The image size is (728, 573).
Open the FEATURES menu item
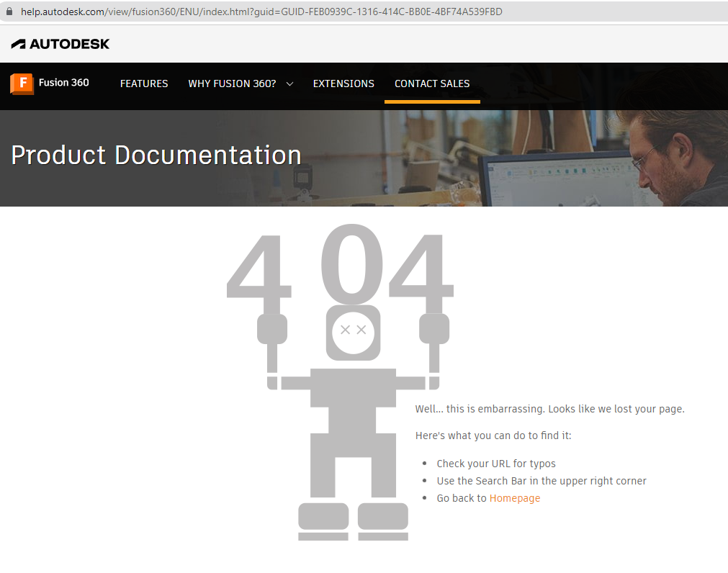[144, 84]
